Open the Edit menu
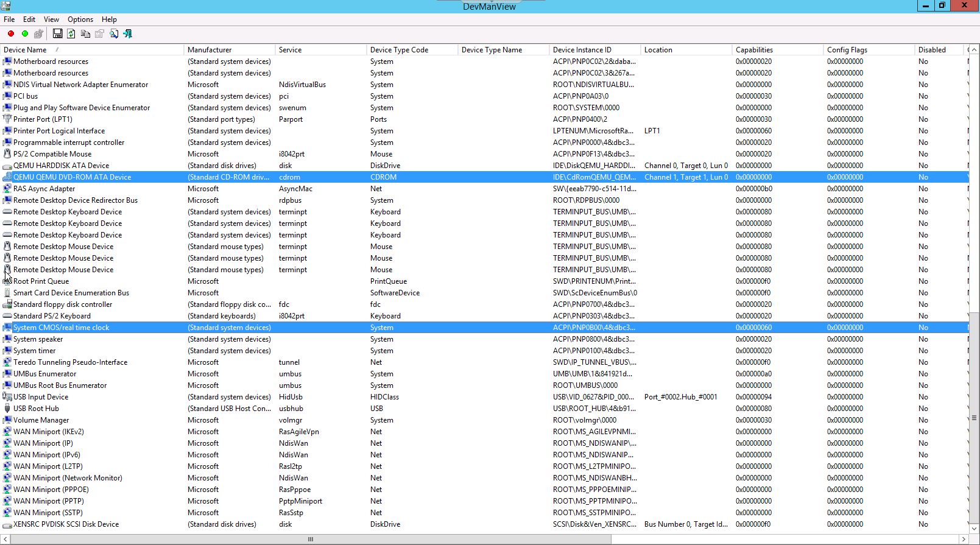The width and height of the screenshot is (980, 545). [29, 19]
